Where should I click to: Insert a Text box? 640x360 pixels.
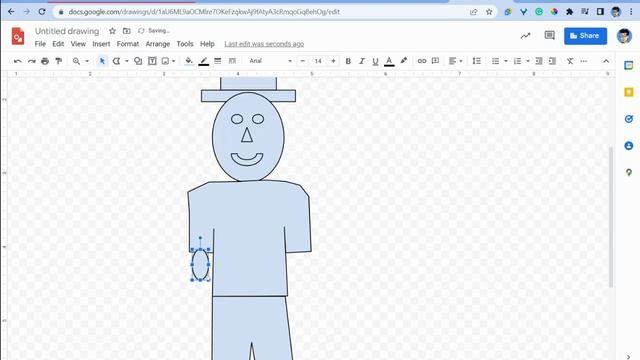152,61
